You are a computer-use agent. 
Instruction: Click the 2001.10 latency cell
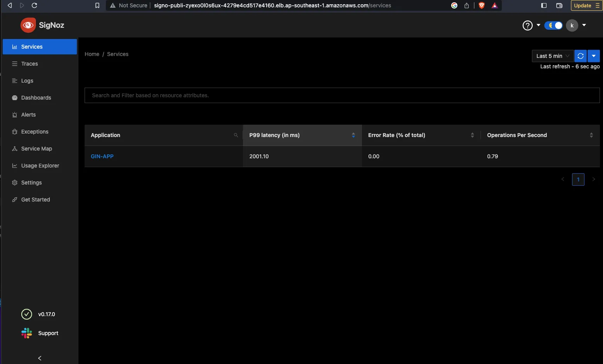[x=302, y=156]
